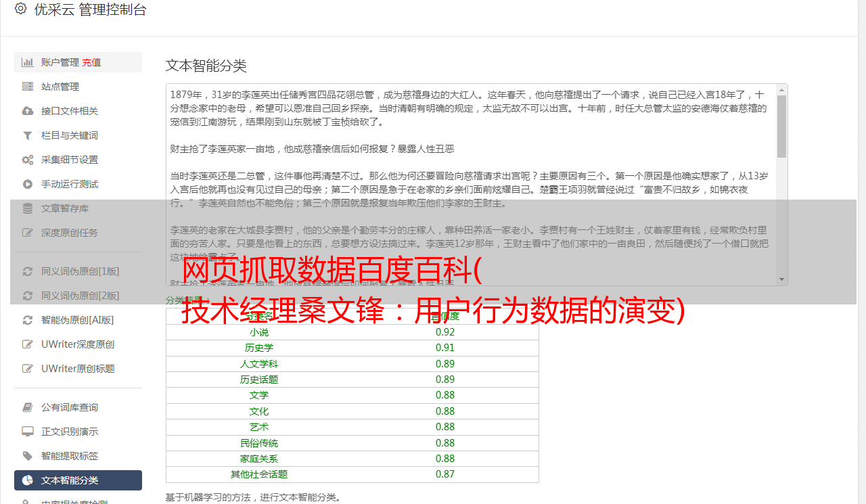The image size is (866, 504).
Task: Click the 0.88 value in 民俗传统 row
Action: pos(445,443)
